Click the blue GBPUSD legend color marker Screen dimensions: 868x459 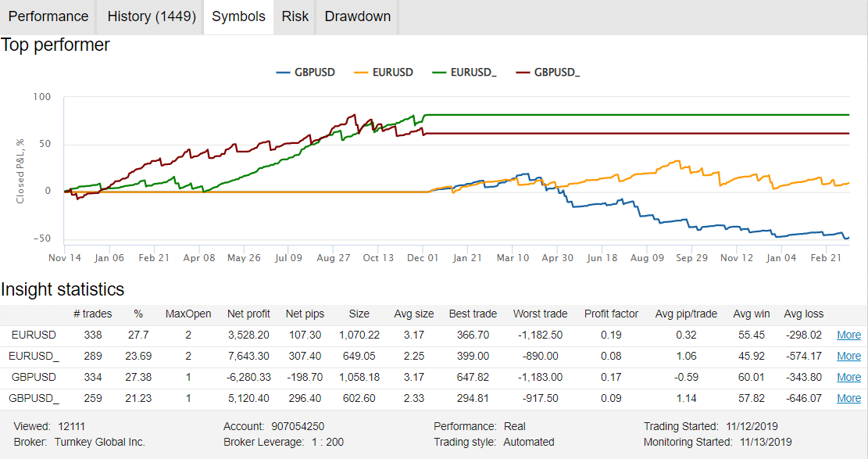[x=284, y=71]
